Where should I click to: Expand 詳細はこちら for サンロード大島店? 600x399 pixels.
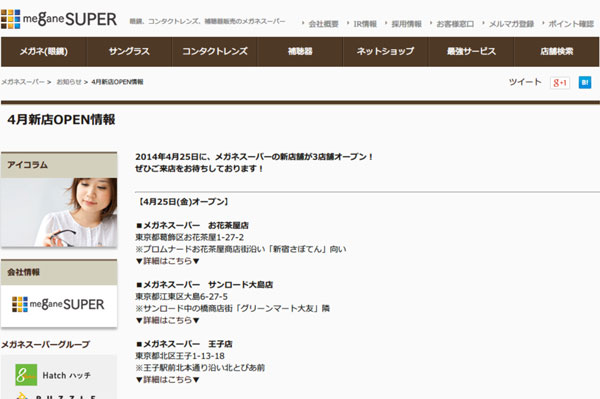click(168, 321)
